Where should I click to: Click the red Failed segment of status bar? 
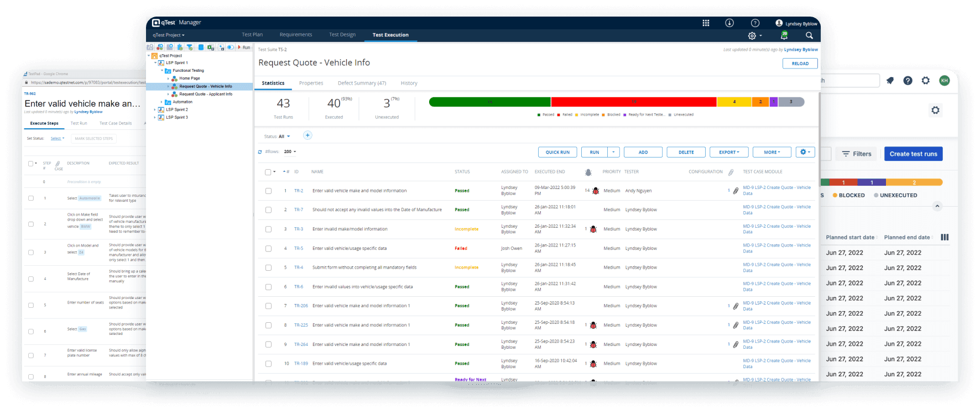(633, 102)
